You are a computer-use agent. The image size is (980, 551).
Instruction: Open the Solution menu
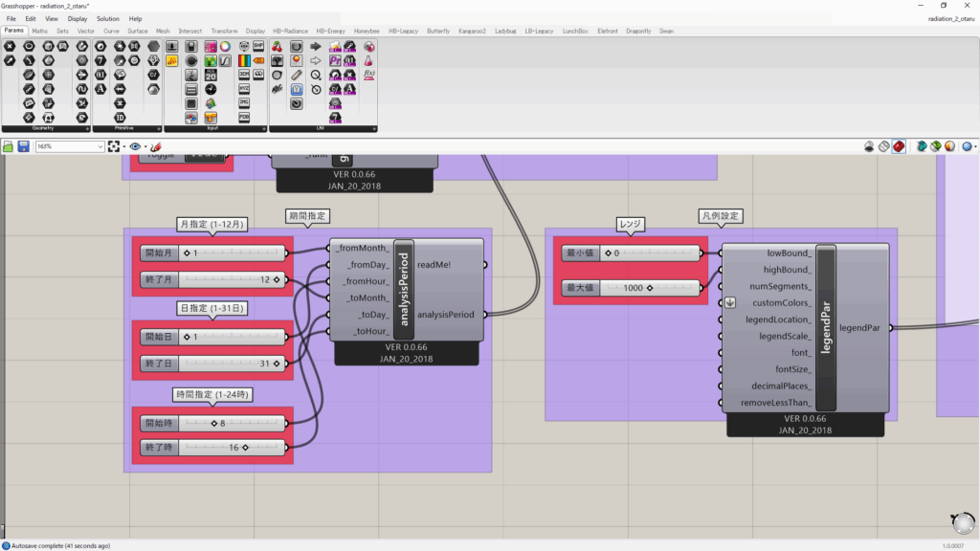click(107, 18)
